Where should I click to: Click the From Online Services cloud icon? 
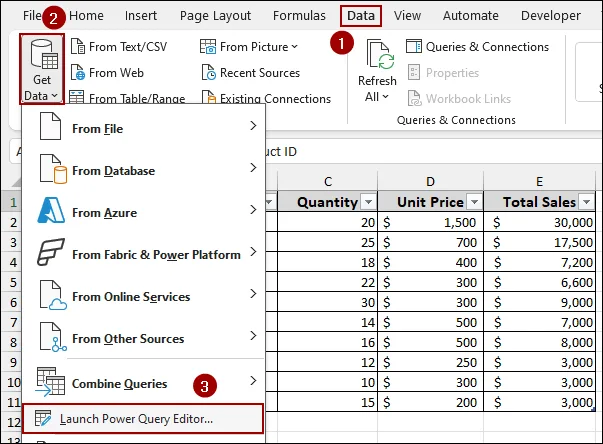[x=53, y=295]
